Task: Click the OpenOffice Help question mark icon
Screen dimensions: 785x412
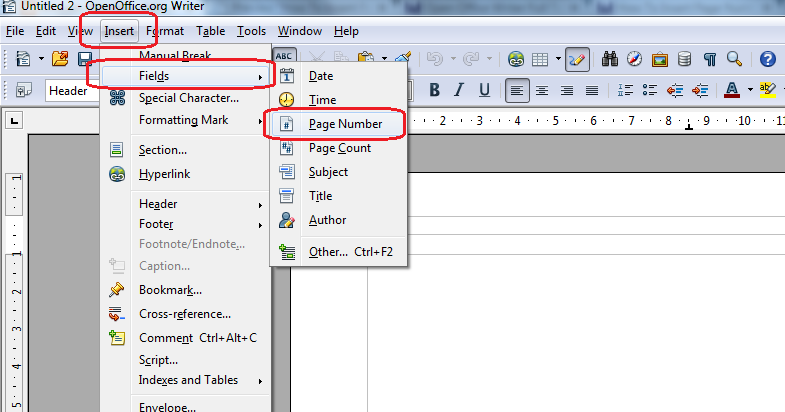Action: tap(767, 59)
